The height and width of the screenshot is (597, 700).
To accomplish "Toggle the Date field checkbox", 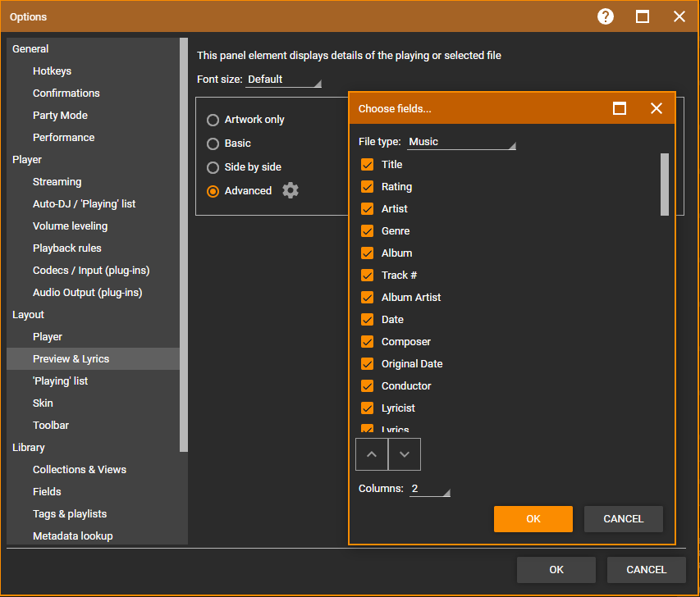I will coord(367,320).
